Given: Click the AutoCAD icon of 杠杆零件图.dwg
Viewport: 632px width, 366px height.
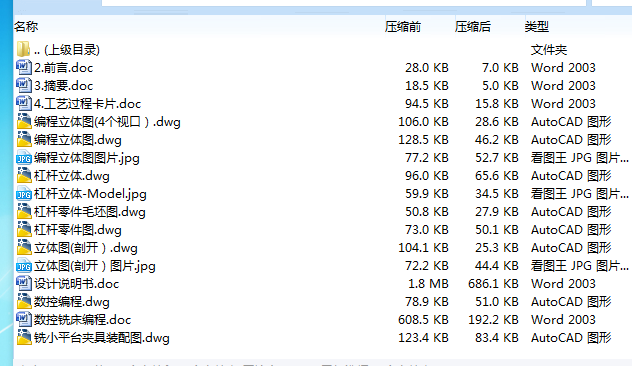Looking at the screenshot, I should pyautogui.click(x=23, y=229).
